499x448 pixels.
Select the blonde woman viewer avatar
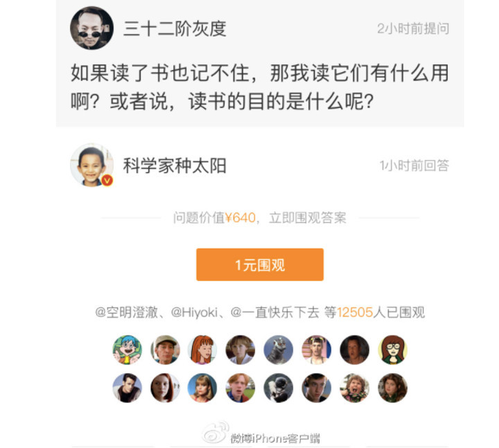[x=202, y=388]
